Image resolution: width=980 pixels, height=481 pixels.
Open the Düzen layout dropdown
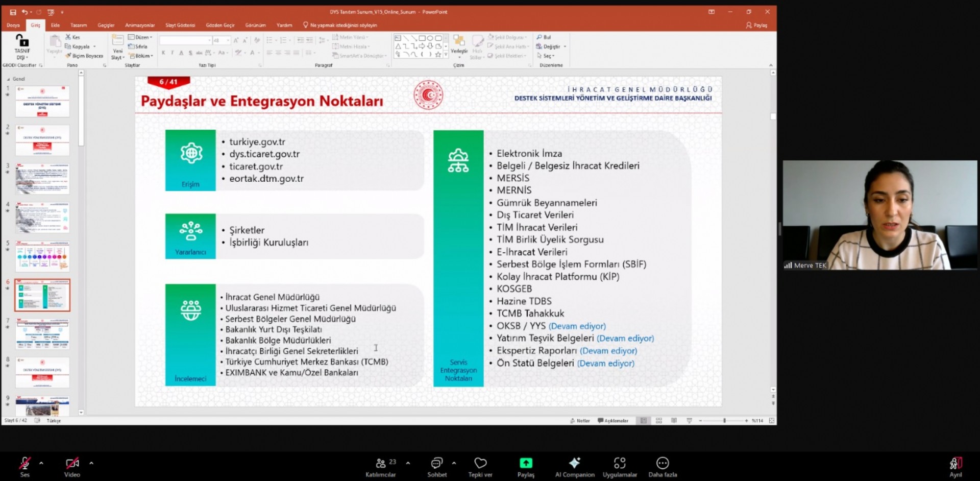[140, 37]
